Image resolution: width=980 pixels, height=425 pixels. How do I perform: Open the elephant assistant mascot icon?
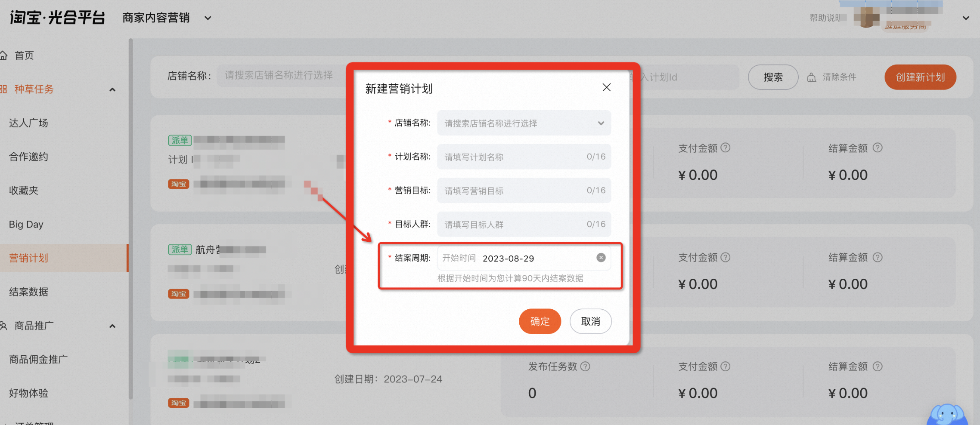click(x=947, y=414)
